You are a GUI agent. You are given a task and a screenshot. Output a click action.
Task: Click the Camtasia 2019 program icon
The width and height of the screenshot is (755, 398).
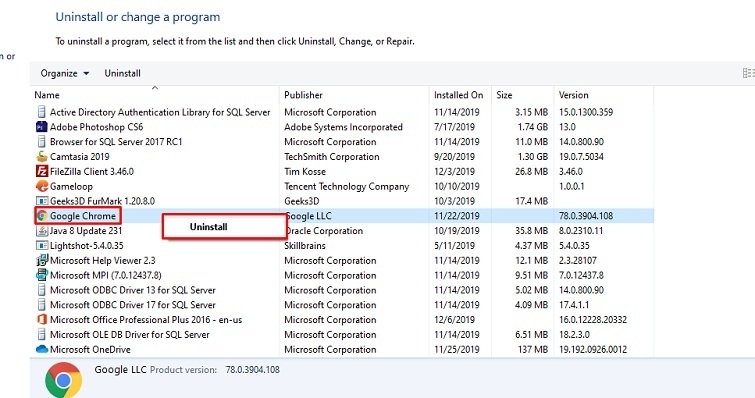tap(42, 156)
